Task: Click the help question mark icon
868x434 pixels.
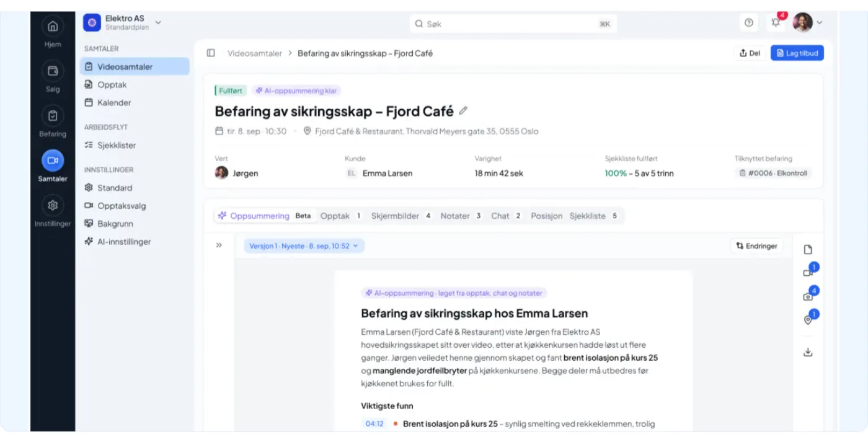Action: 749,23
